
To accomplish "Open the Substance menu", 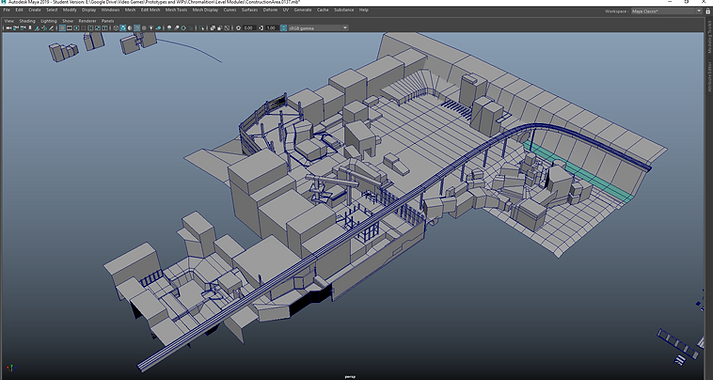I will point(344,10).
